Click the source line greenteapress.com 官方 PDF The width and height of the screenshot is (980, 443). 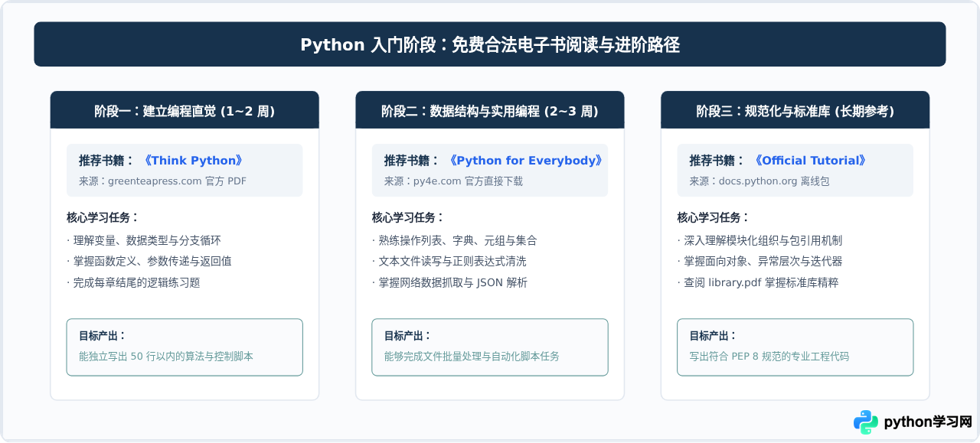point(162,181)
